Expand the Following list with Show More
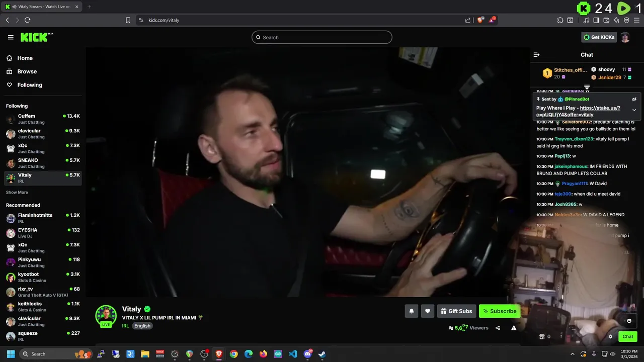Image resolution: width=644 pixels, height=362 pixels. click(17, 193)
